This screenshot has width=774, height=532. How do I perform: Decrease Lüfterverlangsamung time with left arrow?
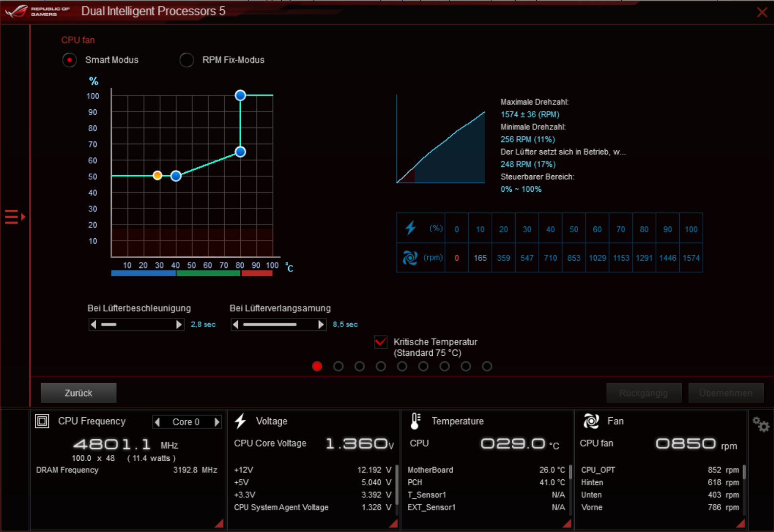[235, 325]
